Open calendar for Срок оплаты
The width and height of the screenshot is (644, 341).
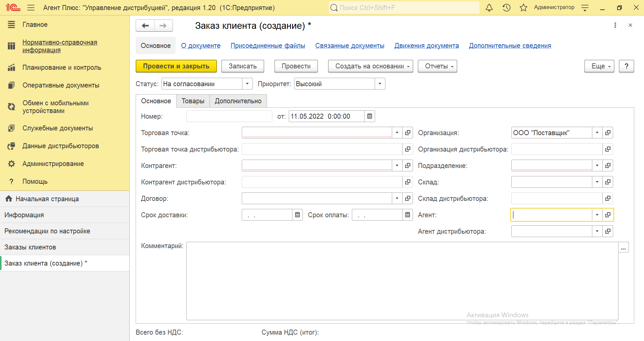pyautogui.click(x=408, y=215)
